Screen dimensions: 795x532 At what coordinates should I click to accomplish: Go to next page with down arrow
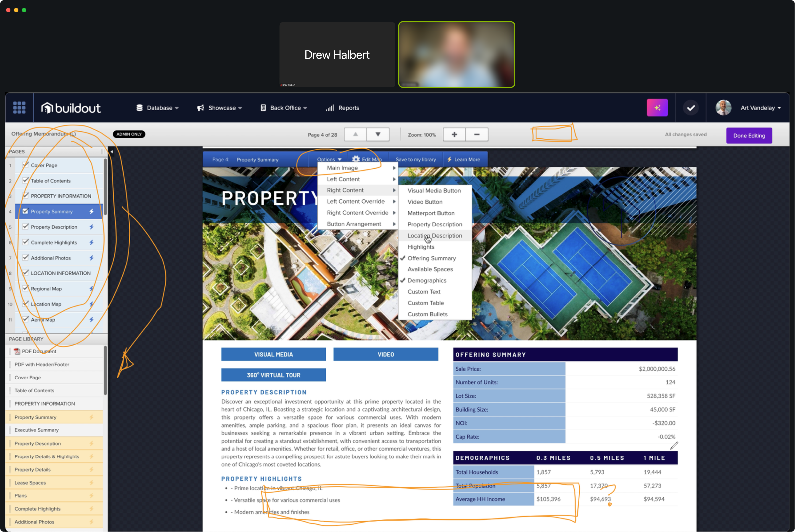(378, 134)
